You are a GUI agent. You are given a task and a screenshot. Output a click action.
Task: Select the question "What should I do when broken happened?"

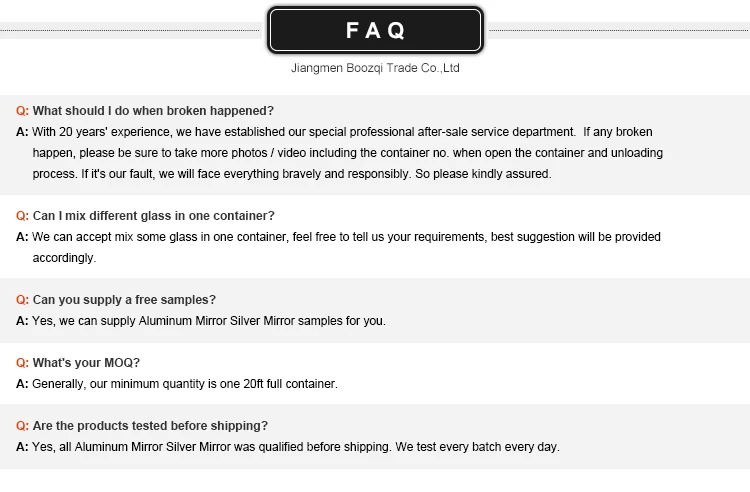153,111
